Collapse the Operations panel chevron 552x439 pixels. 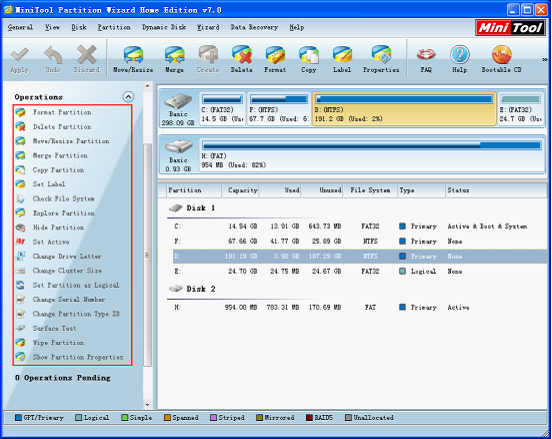pos(128,96)
